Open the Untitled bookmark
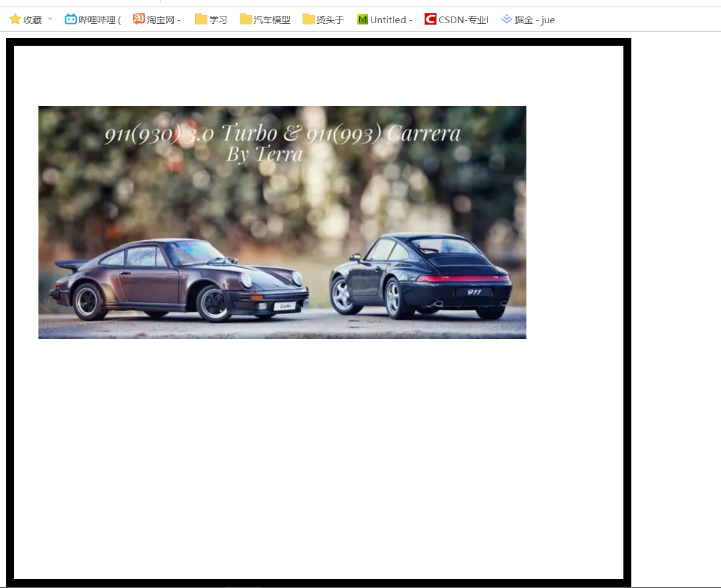Image resolution: width=721 pixels, height=588 pixels. click(x=385, y=20)
